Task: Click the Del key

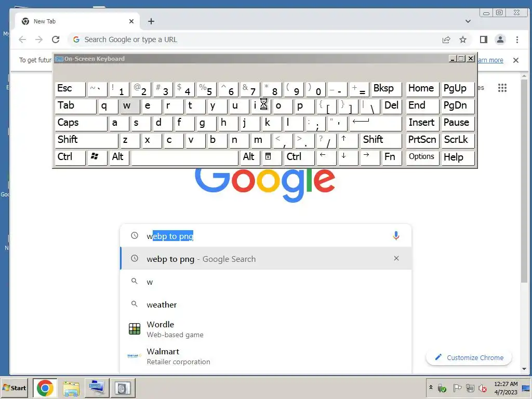Action: click(x=392, y=106)
